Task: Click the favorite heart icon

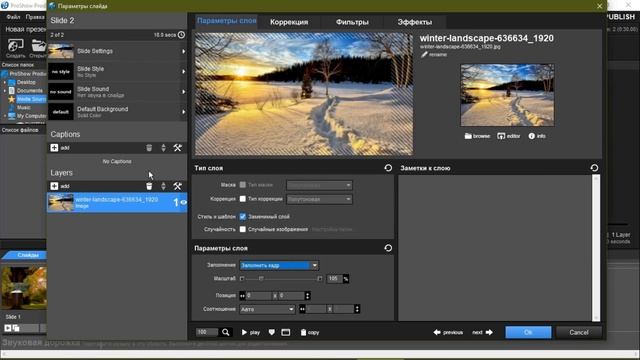Action: (x=272, y=332)
